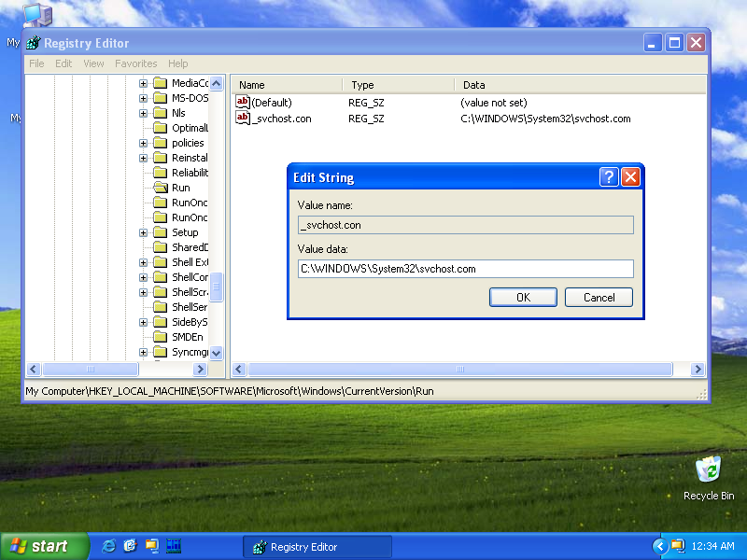Screen dimensions: 747x560
Task: Expand the hidden system tray icons
Action: [x=660, y=546]
